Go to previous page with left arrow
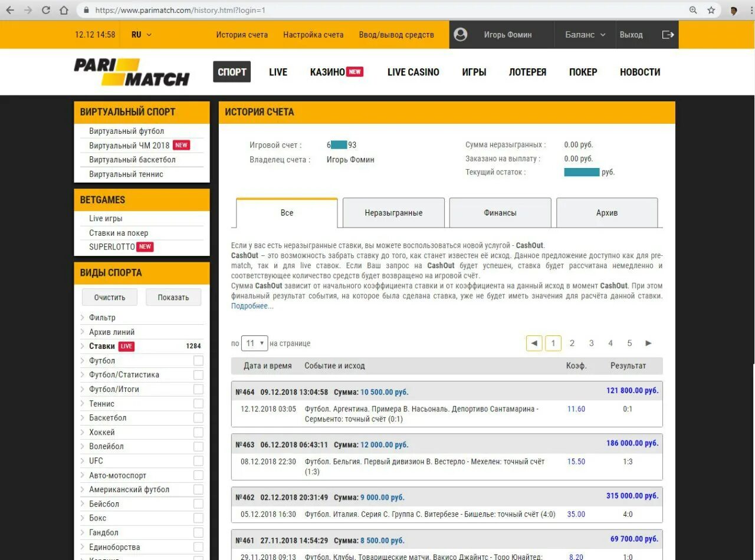This screenshot has height=560, width=755. pos(534,343)
